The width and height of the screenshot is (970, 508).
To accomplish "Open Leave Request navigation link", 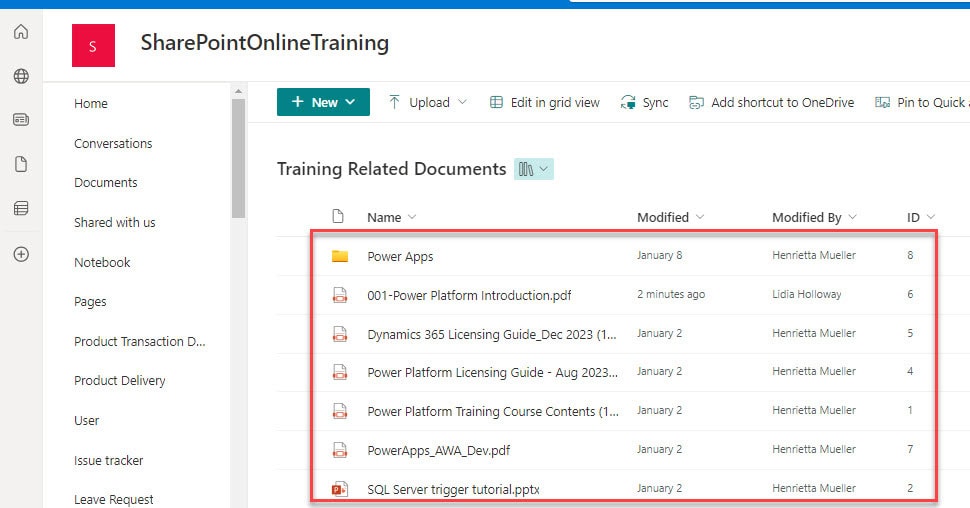I will 114,499.
